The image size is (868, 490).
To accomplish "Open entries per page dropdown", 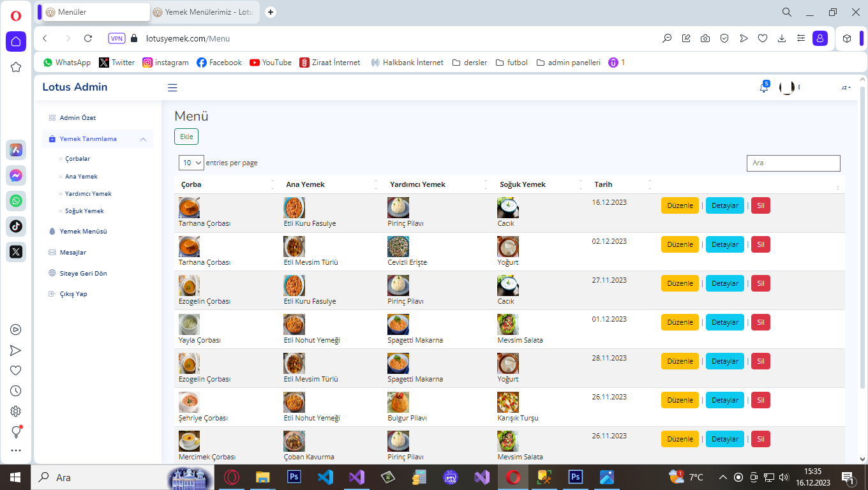I will (191, 163).
